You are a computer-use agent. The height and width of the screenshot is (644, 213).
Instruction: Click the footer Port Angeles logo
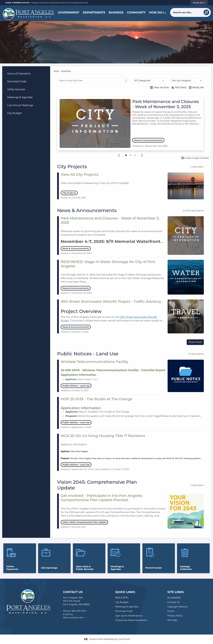tap(28, 601)
